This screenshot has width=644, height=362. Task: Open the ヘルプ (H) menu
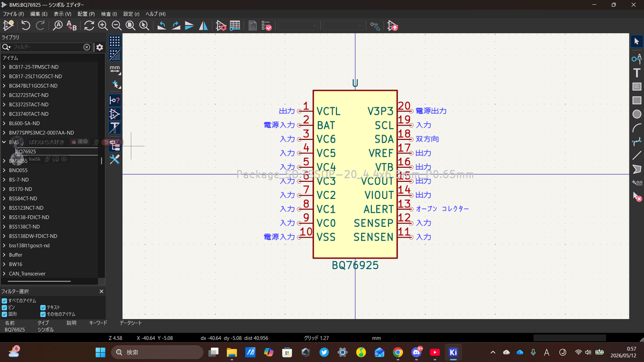(156, 13)
